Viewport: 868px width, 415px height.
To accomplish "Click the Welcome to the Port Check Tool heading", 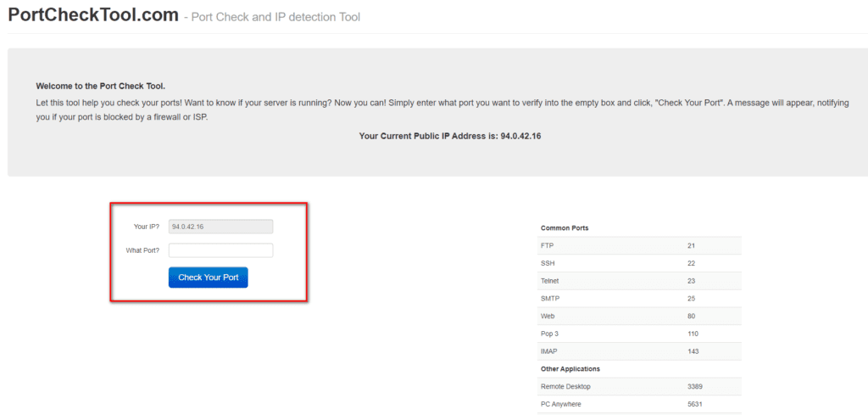I will pyautogui.click(x=101, y=87).
